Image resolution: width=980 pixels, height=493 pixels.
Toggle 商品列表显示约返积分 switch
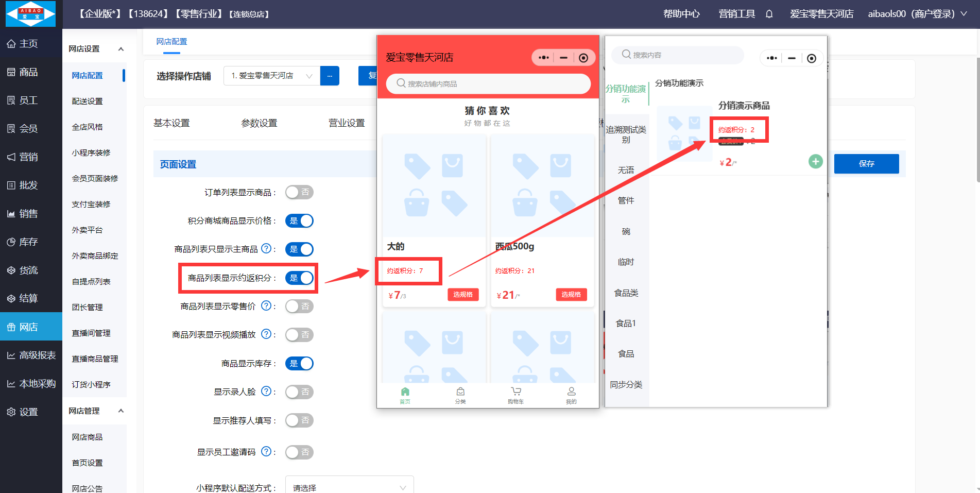[299, 278]
